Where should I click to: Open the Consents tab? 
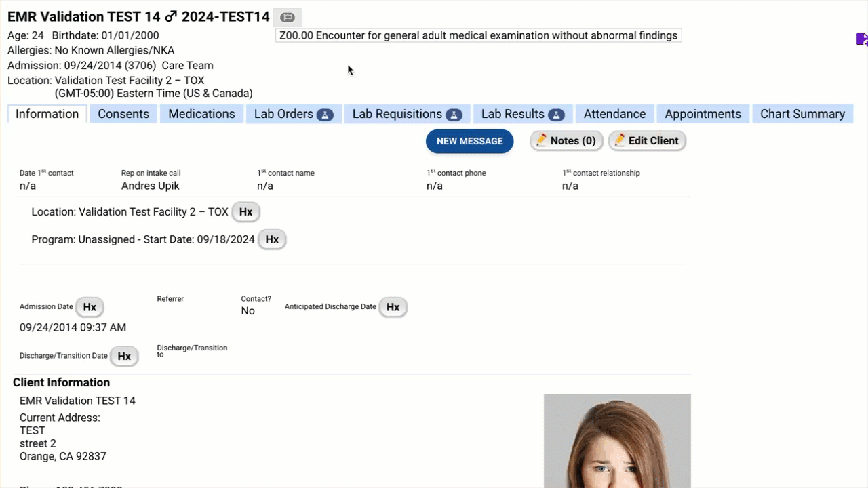click(x=123, y=114)
